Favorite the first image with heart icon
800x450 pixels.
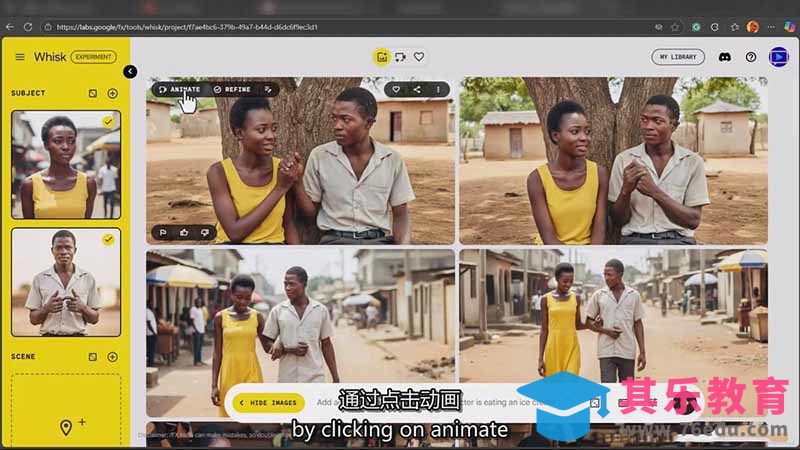(x=396, y=89)
